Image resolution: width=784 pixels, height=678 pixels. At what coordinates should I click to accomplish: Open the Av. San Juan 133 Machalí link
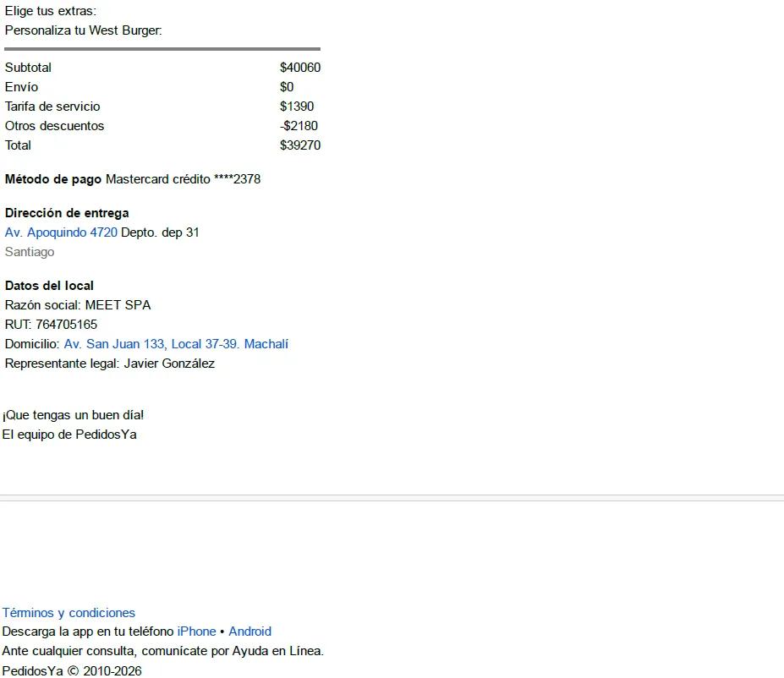176,344
